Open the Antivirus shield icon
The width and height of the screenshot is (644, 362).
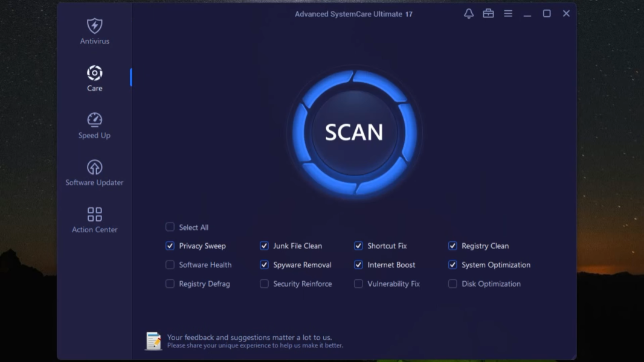(x=94, y=26)
